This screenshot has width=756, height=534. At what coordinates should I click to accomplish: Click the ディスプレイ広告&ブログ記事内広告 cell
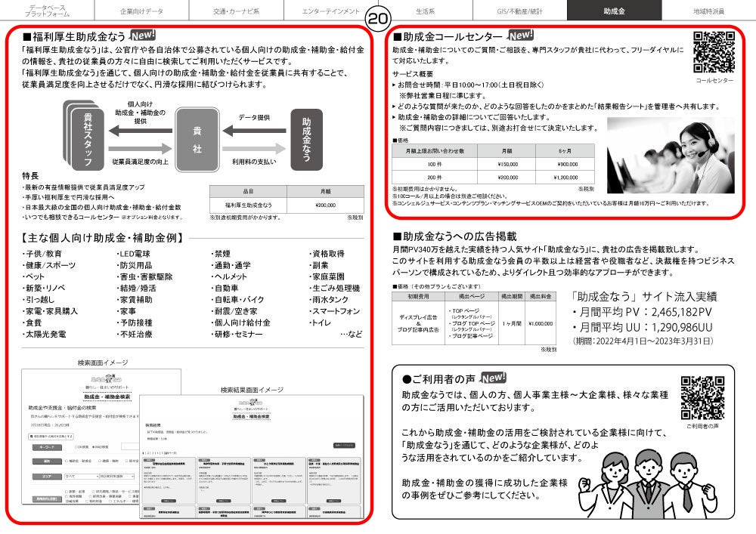[x=418, y=323]
